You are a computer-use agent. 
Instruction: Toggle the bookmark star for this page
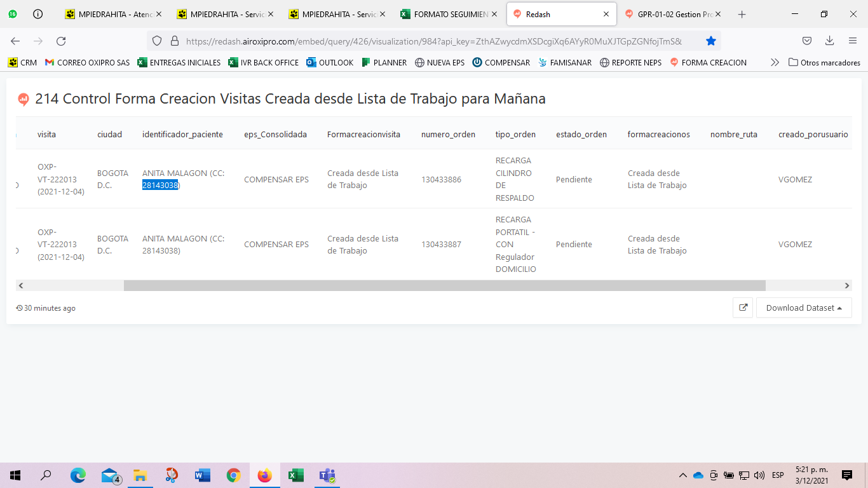pyautogui.click(x=711, y=41)
